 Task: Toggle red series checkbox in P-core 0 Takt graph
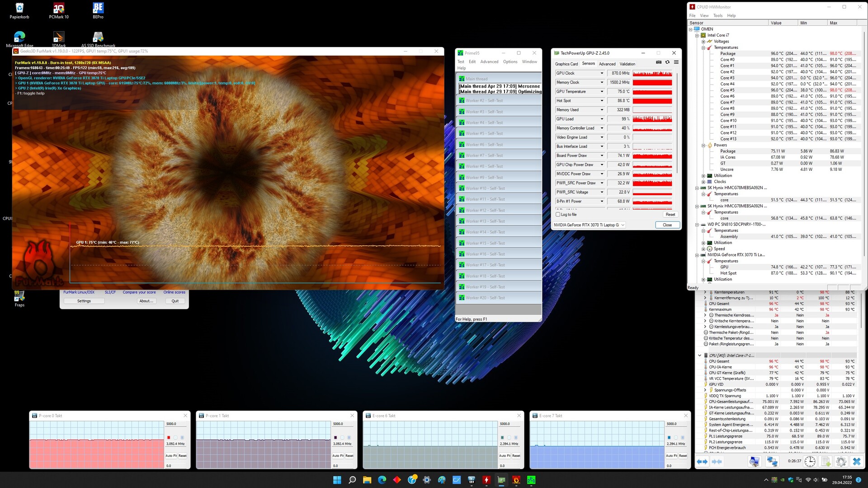169,437
